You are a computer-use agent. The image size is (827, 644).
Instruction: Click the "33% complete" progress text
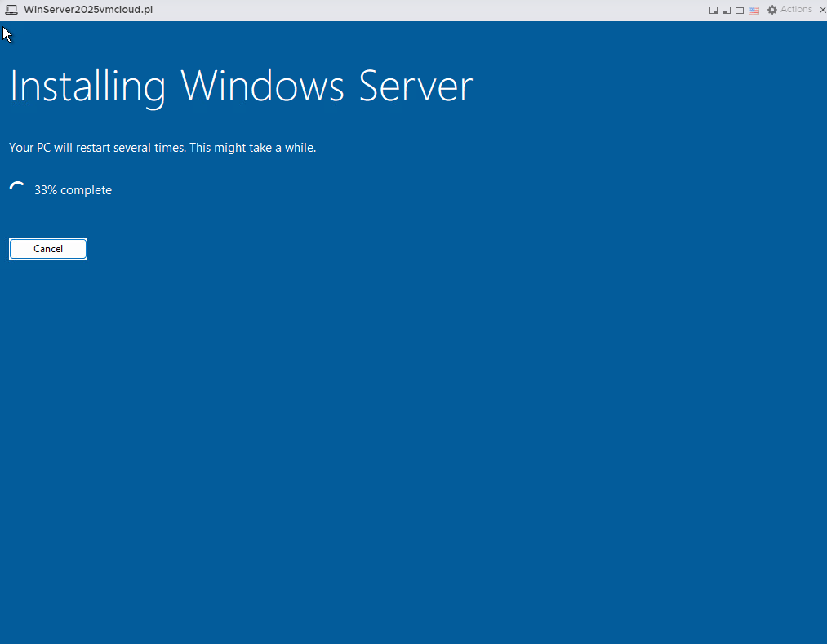tap(73, 190)
